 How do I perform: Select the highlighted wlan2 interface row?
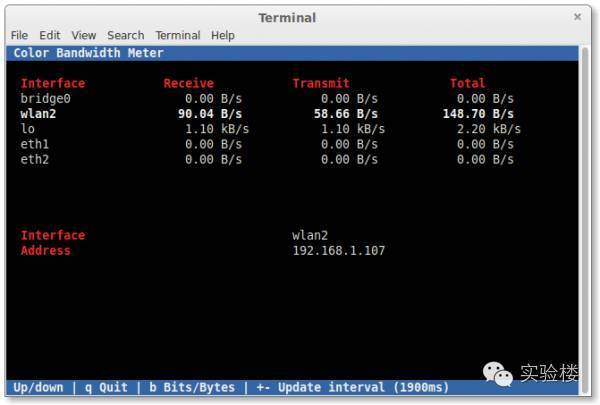41,114
